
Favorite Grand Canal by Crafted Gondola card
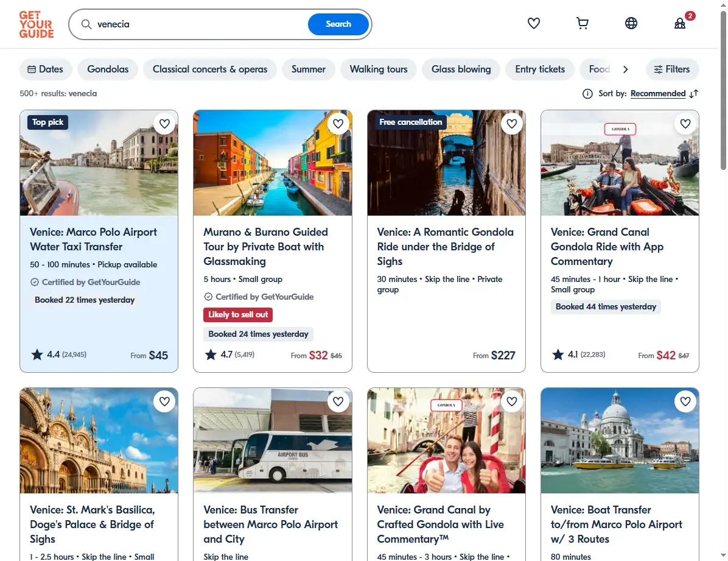512,401
